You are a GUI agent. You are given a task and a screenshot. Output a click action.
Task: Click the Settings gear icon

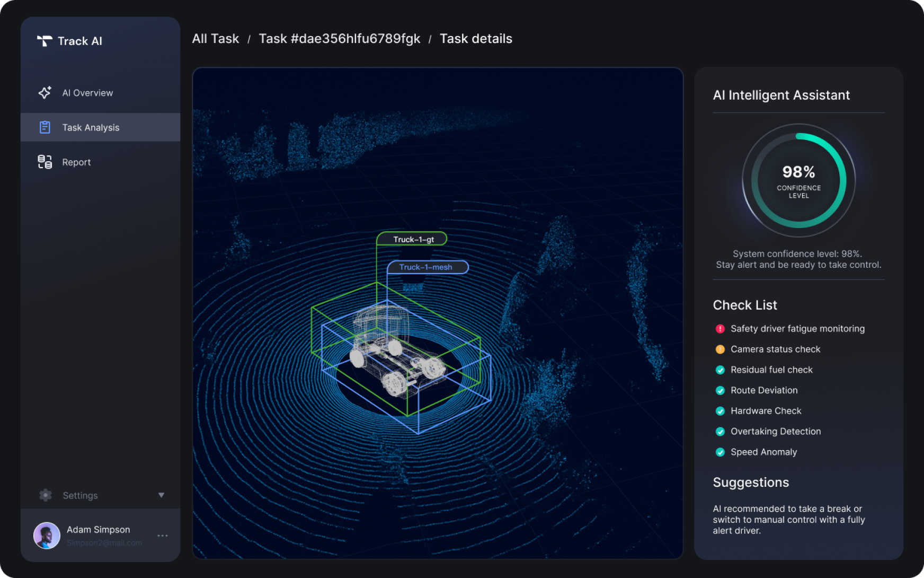(x=46, y=495)
